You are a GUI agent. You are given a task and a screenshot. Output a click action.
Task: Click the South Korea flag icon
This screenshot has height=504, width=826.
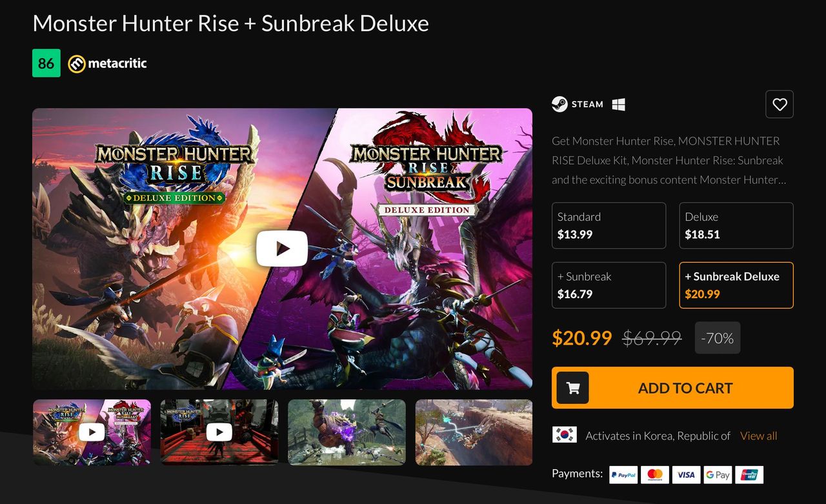565,435
